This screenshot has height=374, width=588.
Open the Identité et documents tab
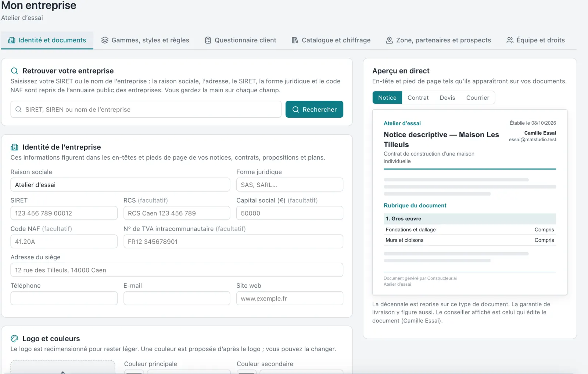pos(47,40)
